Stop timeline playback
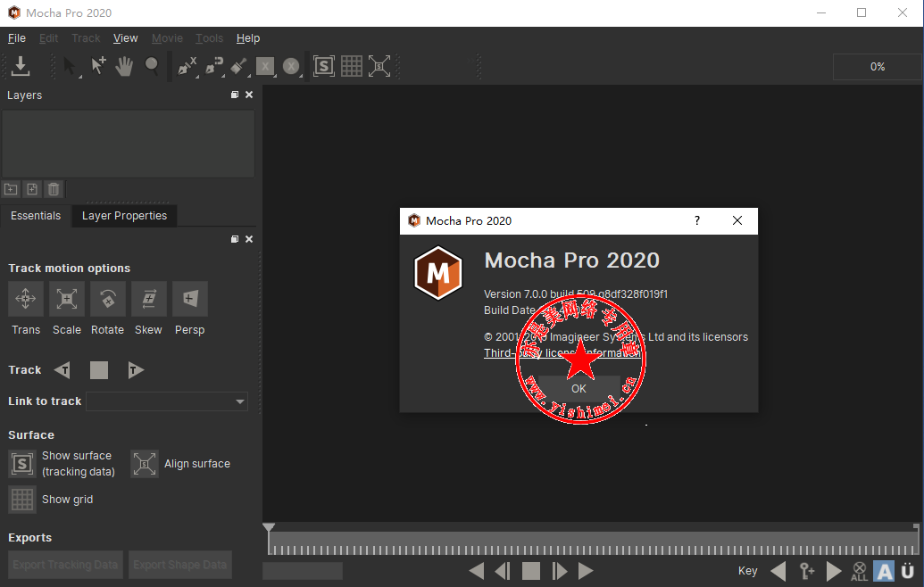 pos(531,571)
